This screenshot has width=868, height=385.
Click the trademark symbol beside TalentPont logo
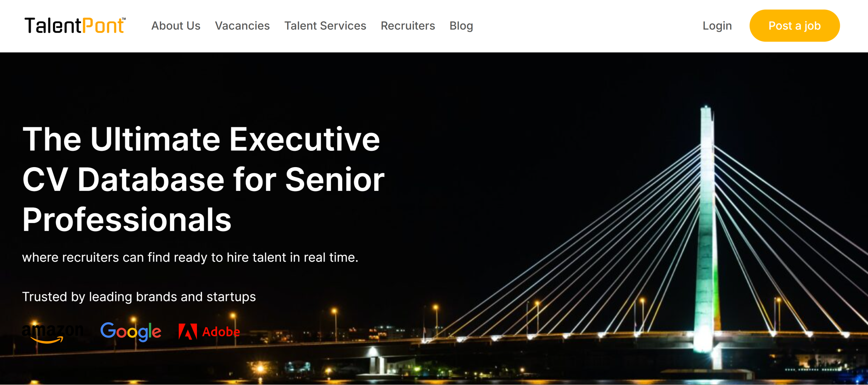click(x=124, y=19)
